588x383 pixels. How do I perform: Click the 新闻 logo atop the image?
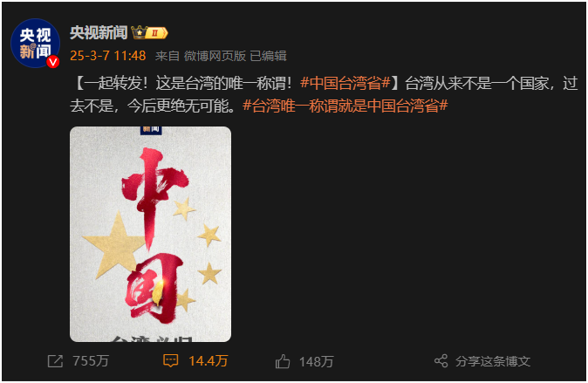pyautogui.click(x=151, y=130)
